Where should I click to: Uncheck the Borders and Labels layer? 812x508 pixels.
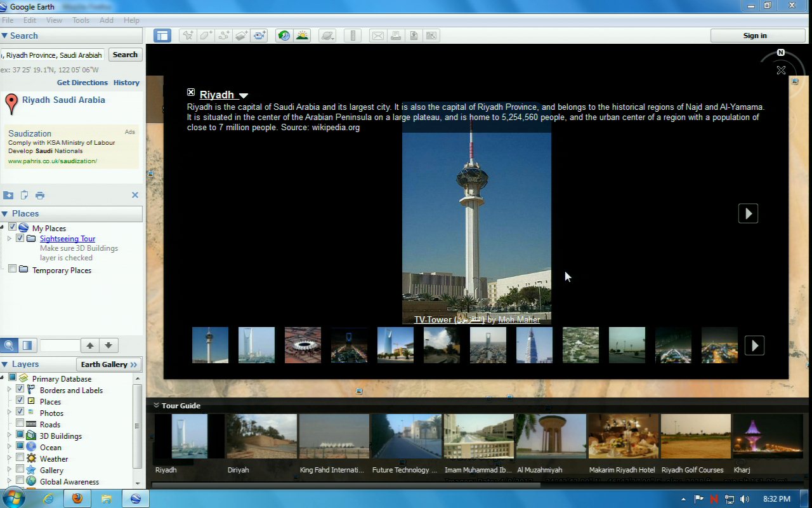(x=20, y=389)
